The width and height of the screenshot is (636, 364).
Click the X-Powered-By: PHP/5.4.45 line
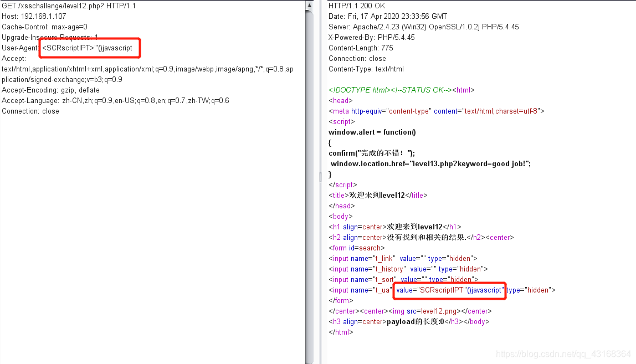click(x=372, y=37)
